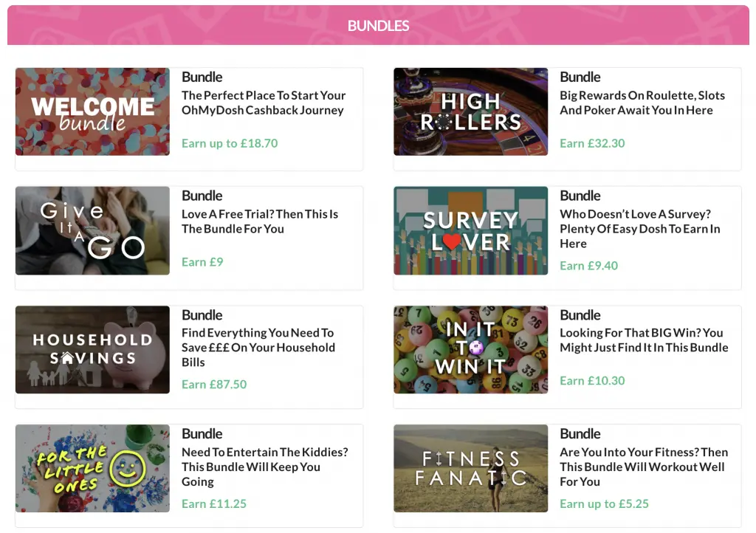756x533 pixels.
Task: Click the BUNDLES header banner
Action: point(378,25)
